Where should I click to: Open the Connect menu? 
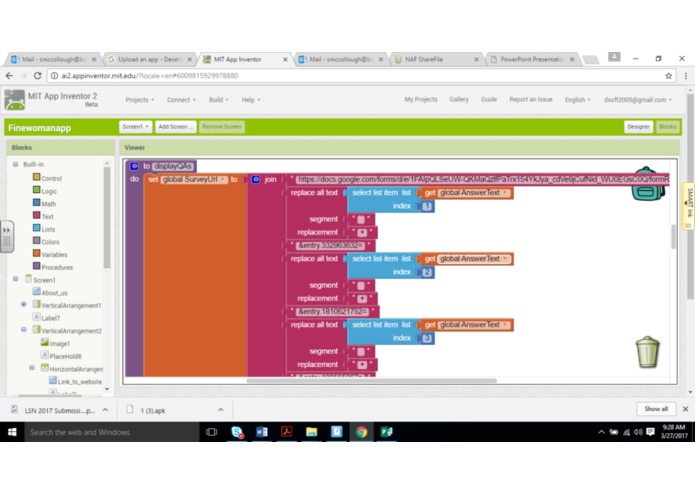181,100
